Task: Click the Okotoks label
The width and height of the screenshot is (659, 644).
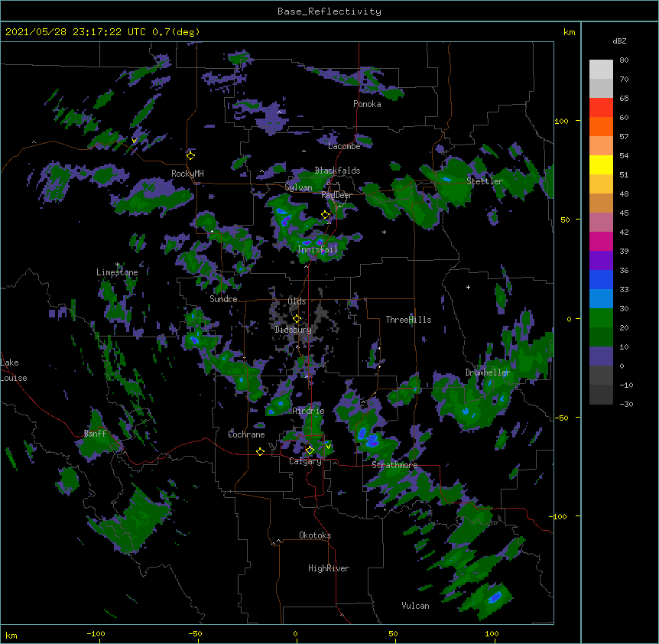Action: pos(315,535)
